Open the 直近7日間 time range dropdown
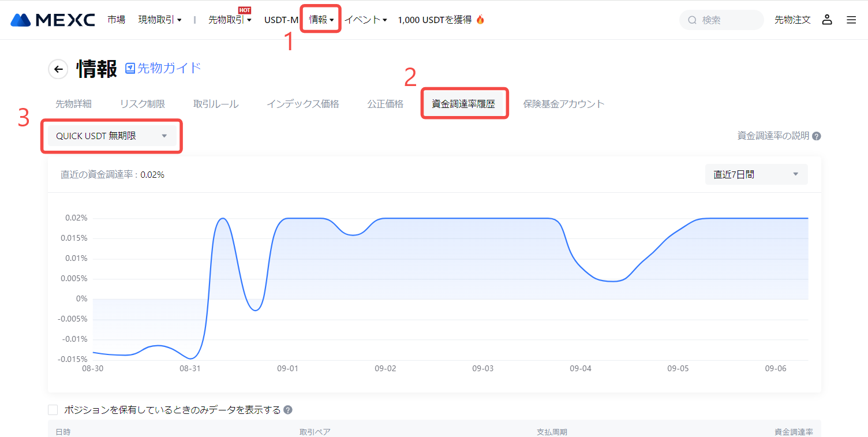Viewport: 868px width, 437px height. (756, 174)
